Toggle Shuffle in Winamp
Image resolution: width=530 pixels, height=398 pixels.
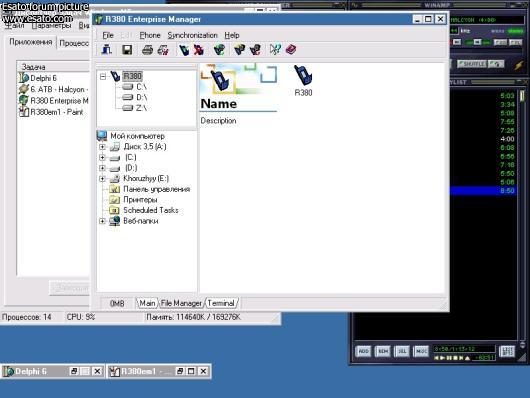(472, 64)
